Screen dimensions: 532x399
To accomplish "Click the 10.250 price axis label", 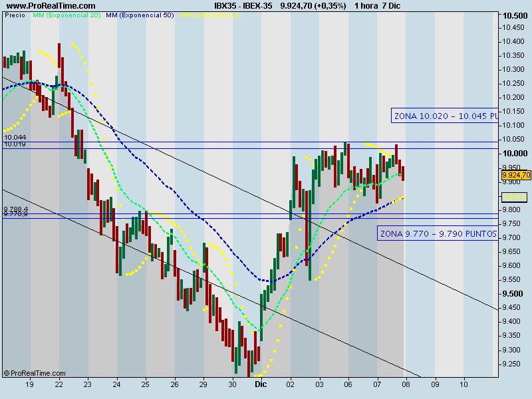I will (x=513, y=84).
